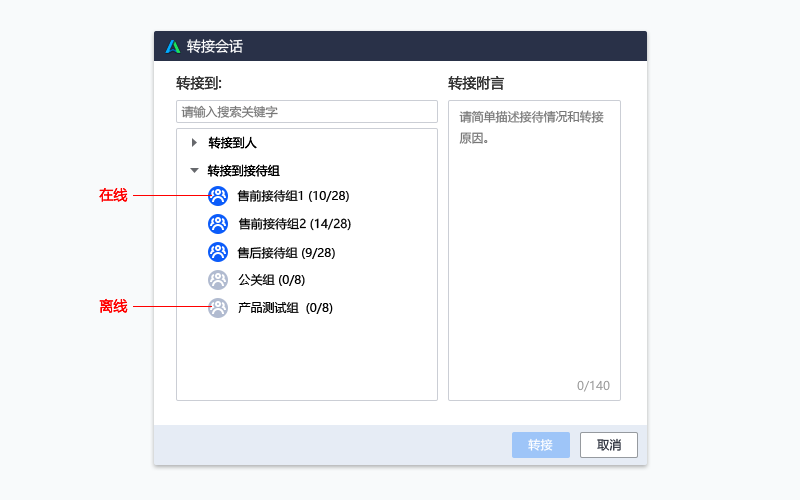Pick 产品测试组 (0/8) in the list
This screenshot has height=500, width=800.
285,308
